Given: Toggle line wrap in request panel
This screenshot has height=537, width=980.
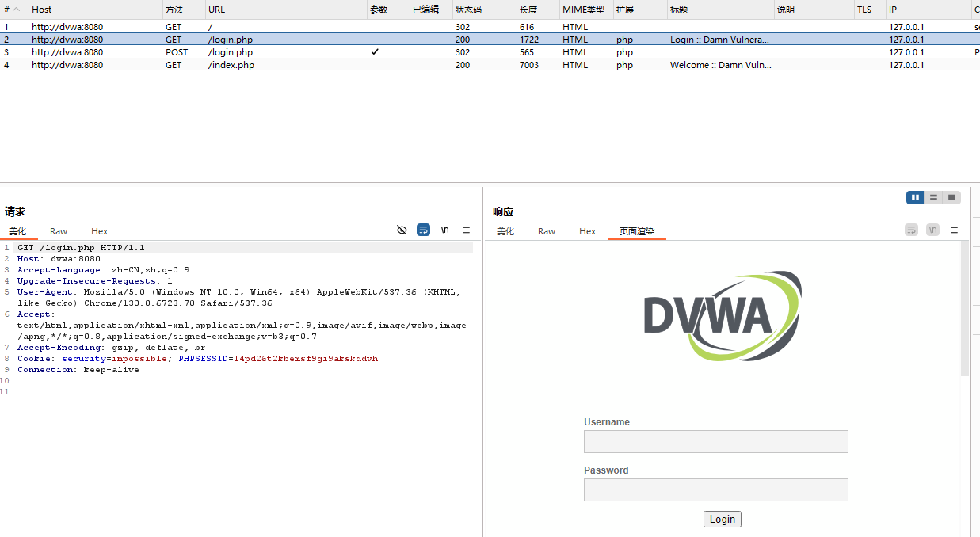Looking at the screenshot, I should click(x=424, y=230).
